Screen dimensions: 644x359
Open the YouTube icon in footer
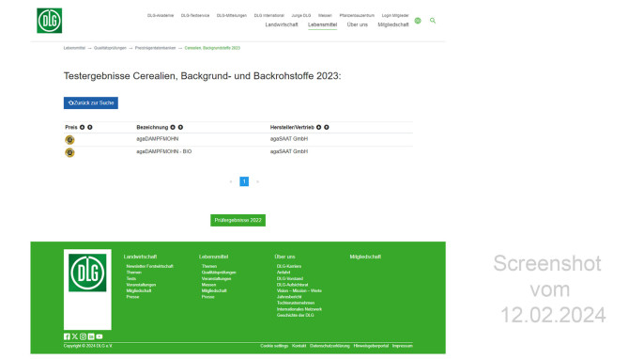pos(100,336)
